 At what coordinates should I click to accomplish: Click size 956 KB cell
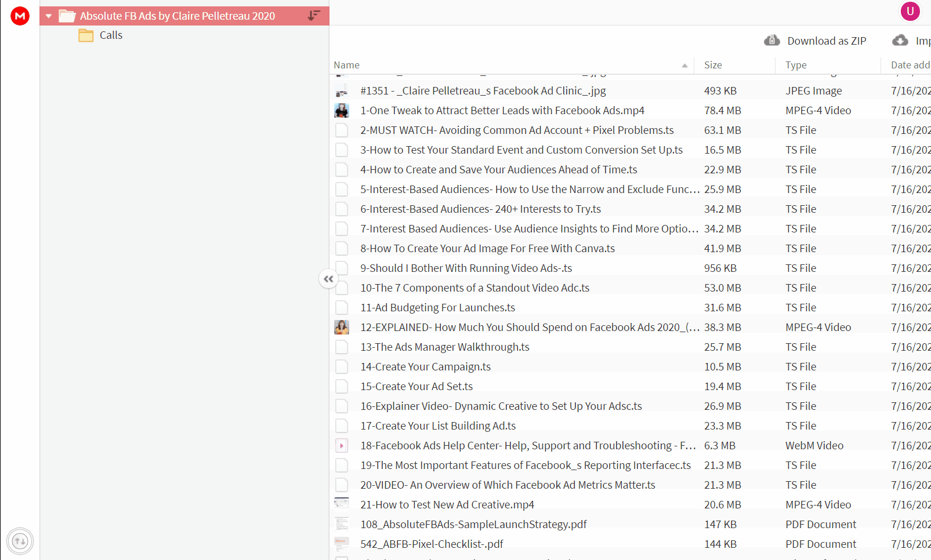pyautogui.click(x=720, y=268)
